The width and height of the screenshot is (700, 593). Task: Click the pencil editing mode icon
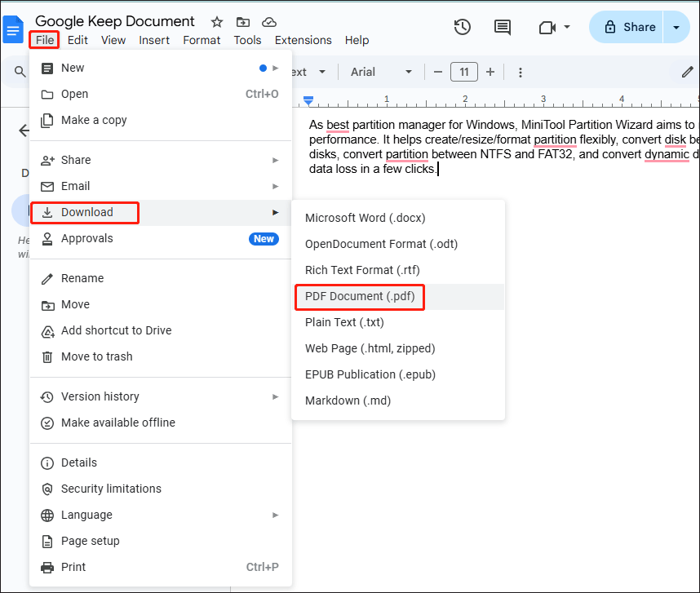[688, 72]
